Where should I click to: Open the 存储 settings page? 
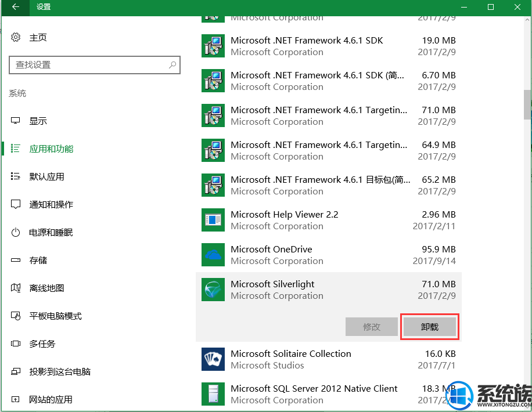point(38,260)
